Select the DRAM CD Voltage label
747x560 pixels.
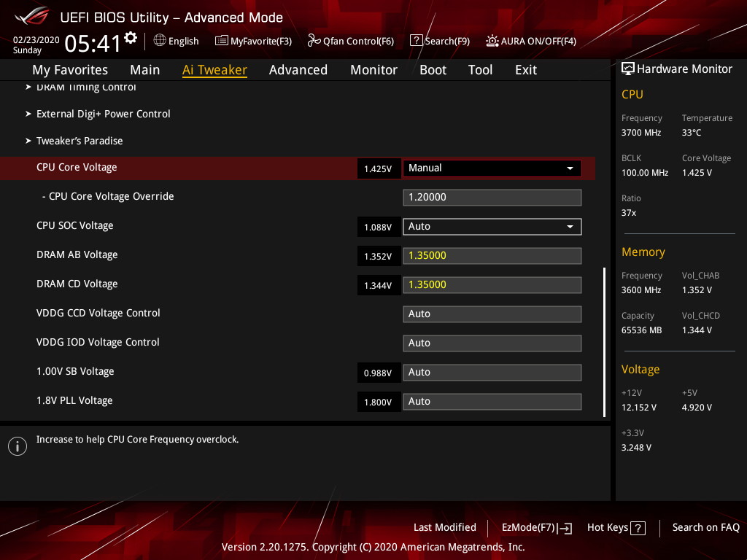point(77,284)
